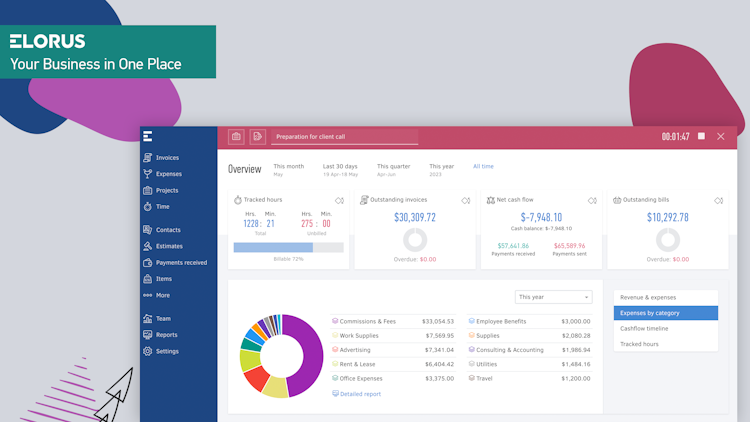Click the billable hours progress bar
The image size is (750, 422).
288,247
